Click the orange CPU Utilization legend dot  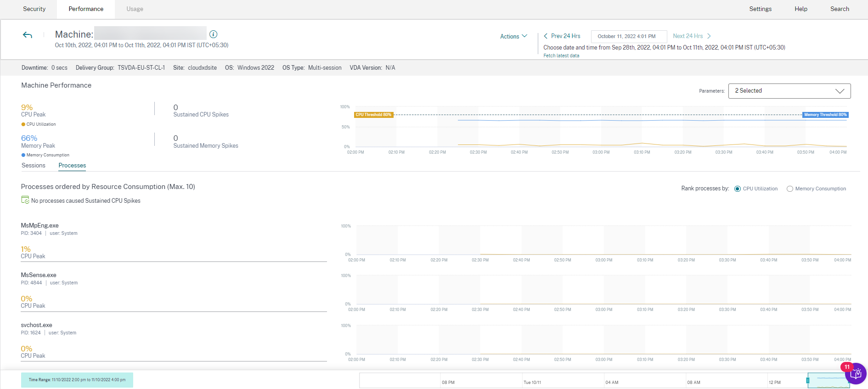23,124
